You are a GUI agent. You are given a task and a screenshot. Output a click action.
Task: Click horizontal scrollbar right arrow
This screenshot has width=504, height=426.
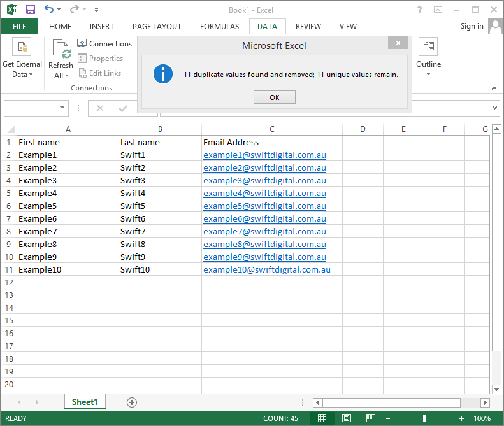(x=486, y=402)
